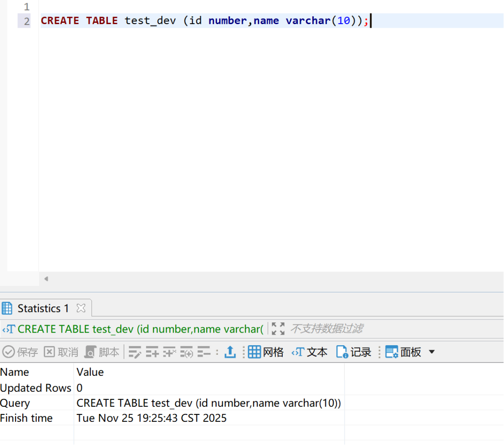Click the edit cell value toolbar icon
Image resolution: width=504 pixels, height=445 pixels.
tap(135, 352)
